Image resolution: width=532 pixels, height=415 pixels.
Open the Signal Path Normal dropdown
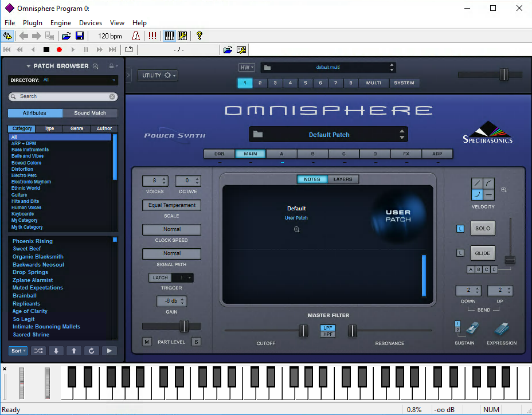(x=171, y=253)
